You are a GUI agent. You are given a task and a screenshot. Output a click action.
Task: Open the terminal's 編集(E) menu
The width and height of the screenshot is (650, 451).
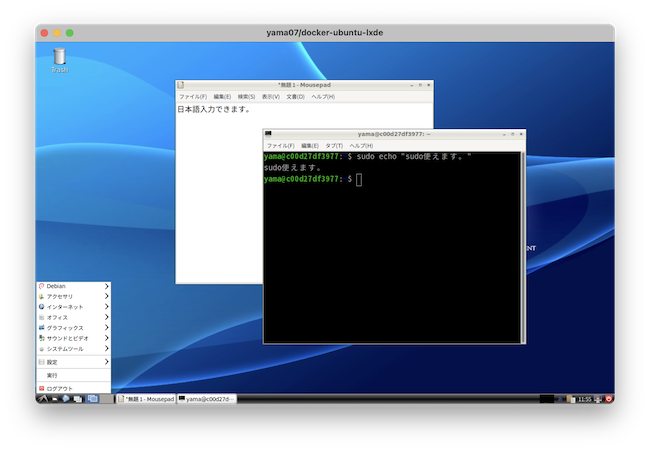point(310,145)
